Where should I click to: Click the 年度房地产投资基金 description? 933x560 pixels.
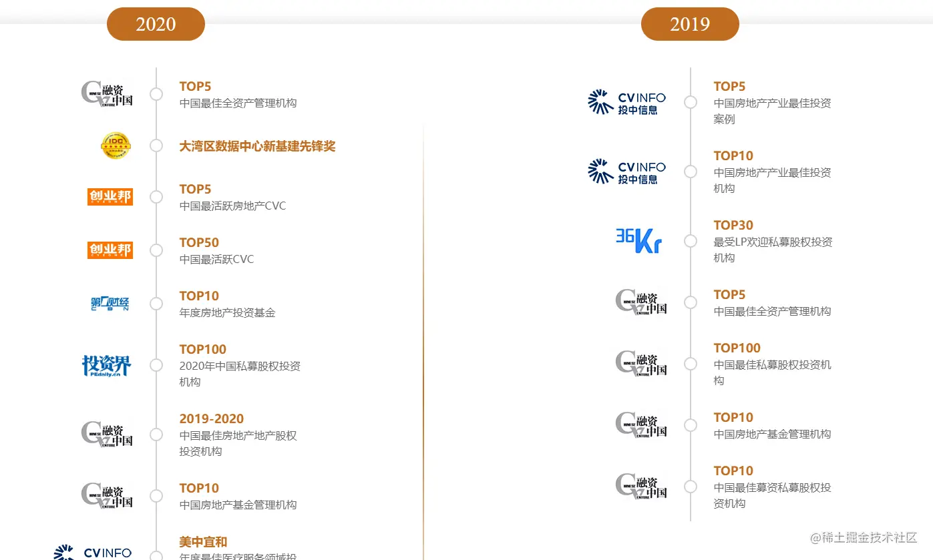pyautogui.click(x=227, y=312)
